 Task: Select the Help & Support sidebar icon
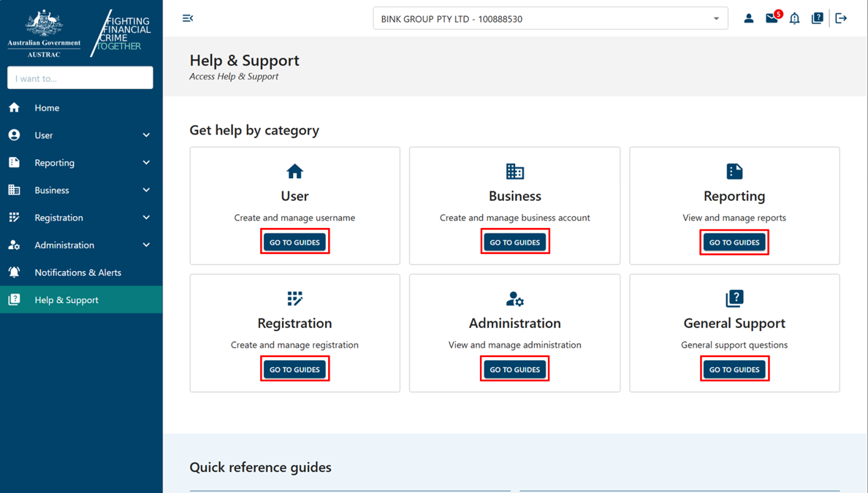click(15, 299)
